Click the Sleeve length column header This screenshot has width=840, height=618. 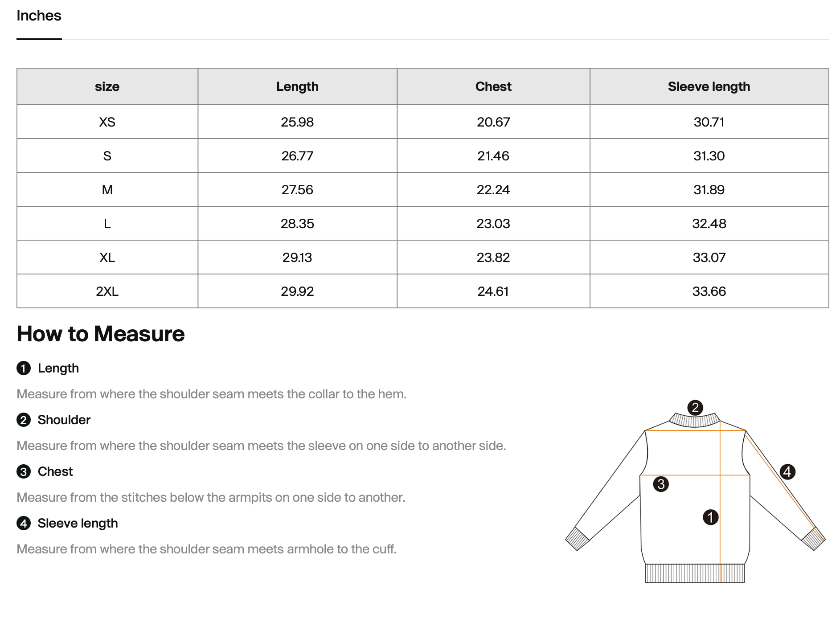[709, 86]
